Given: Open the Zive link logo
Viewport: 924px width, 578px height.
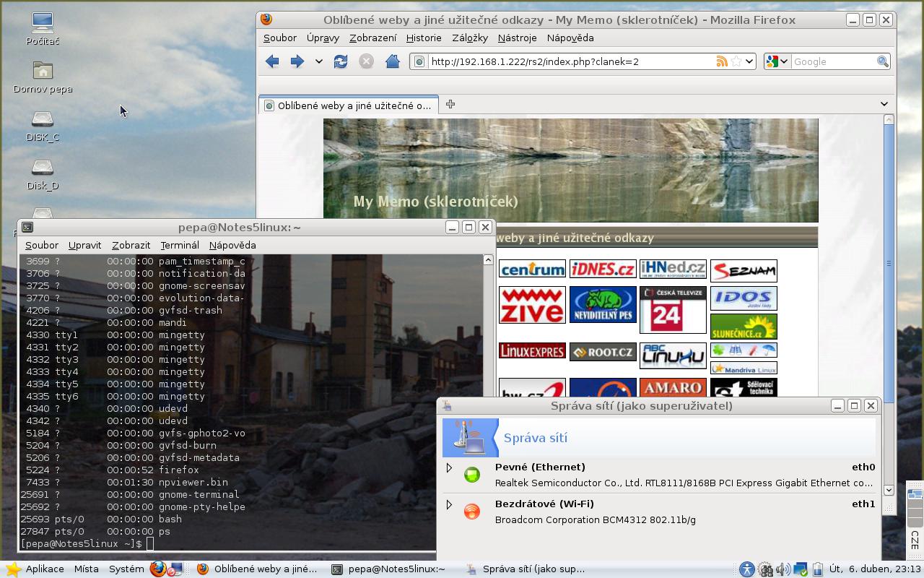Looking at the screenshot, I should pyautogui.click(x=532, y=305).
